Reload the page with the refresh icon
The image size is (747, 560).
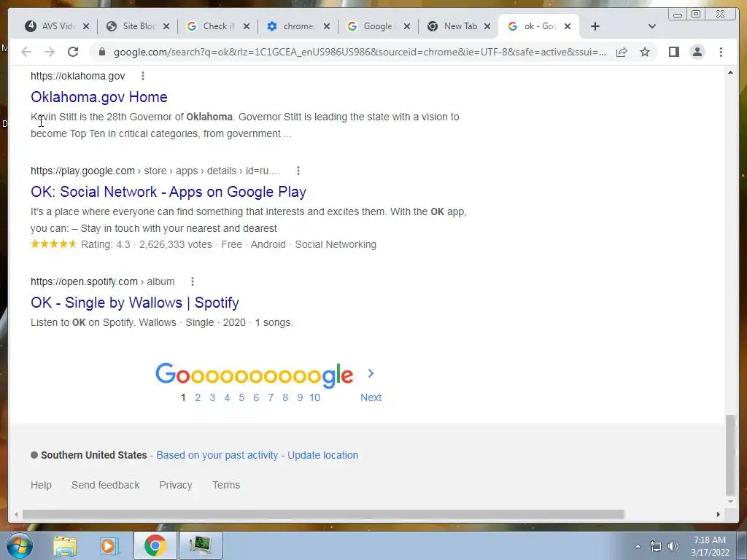(x=73, y=52)
